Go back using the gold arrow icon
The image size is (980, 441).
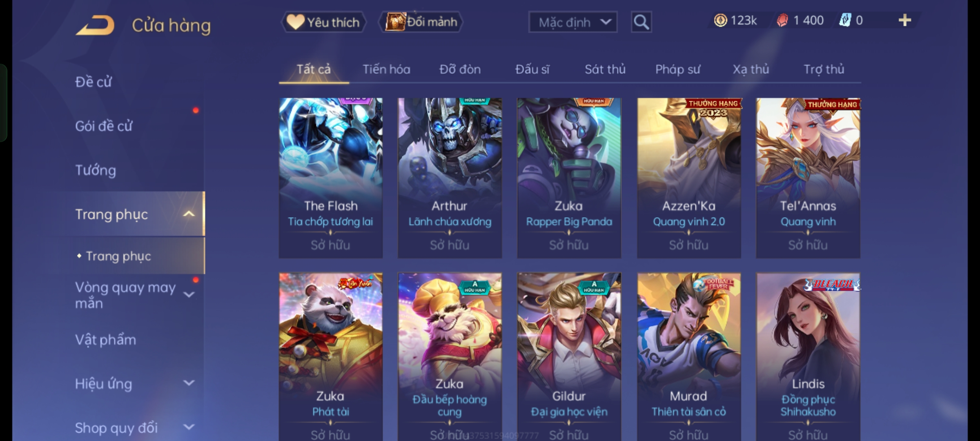[x=95, y=25]
